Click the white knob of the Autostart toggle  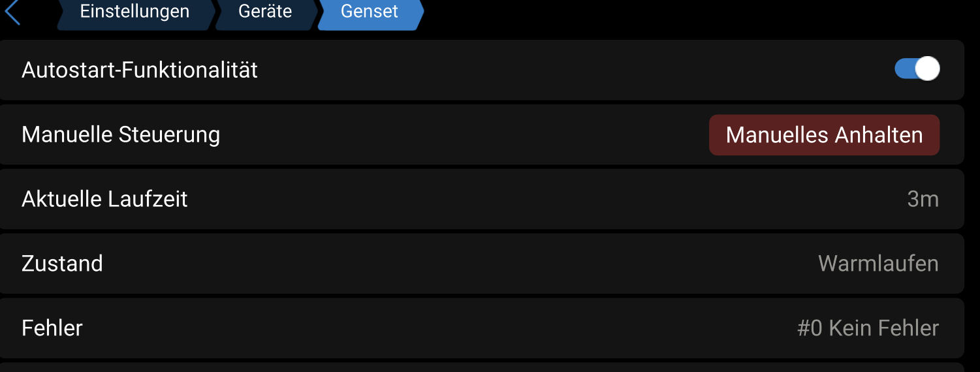pyautogui.click(x=927, y=69)
